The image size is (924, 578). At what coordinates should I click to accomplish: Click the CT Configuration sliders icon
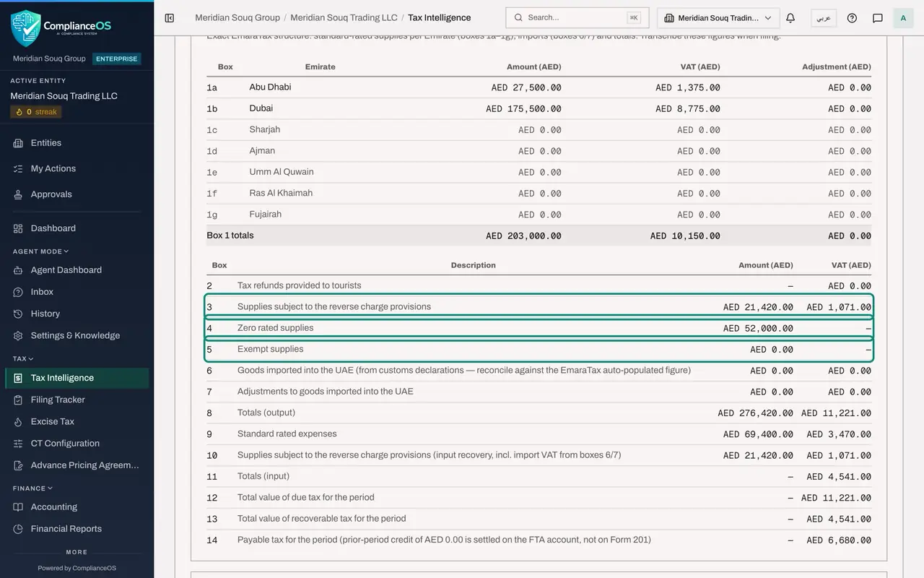pos(18,444)
